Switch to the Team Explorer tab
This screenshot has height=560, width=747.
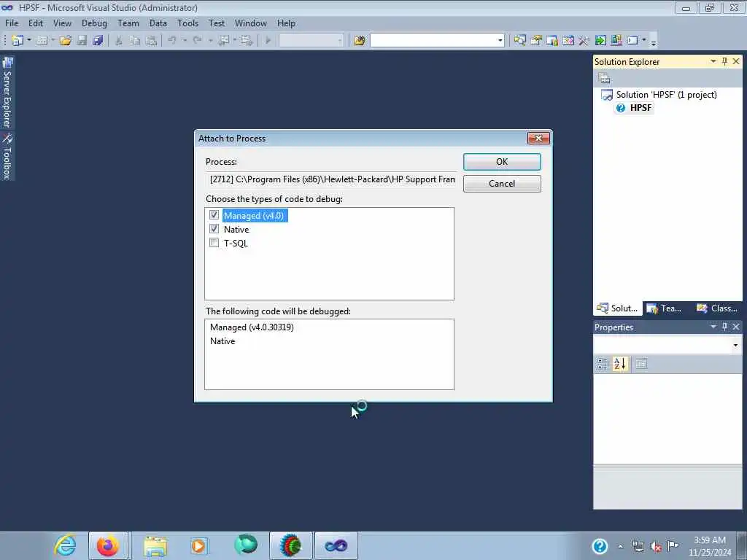click(665, 308)
